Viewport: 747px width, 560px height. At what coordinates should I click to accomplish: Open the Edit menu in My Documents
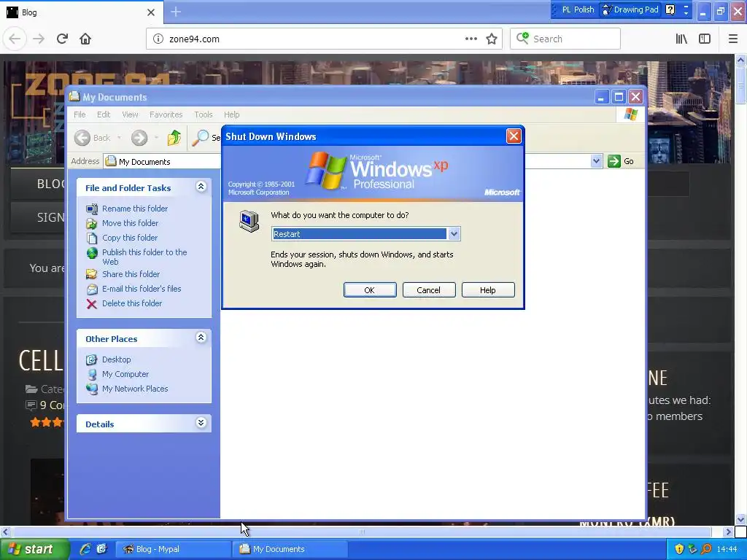(x=104, y=114)
